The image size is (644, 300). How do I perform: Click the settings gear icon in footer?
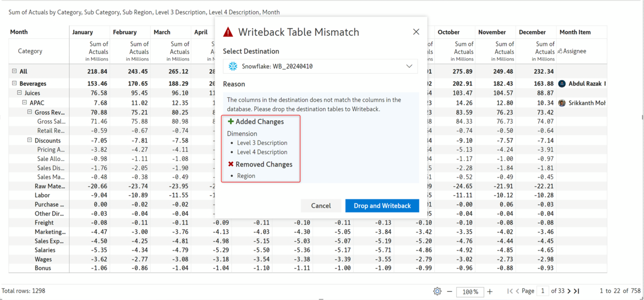437,291
